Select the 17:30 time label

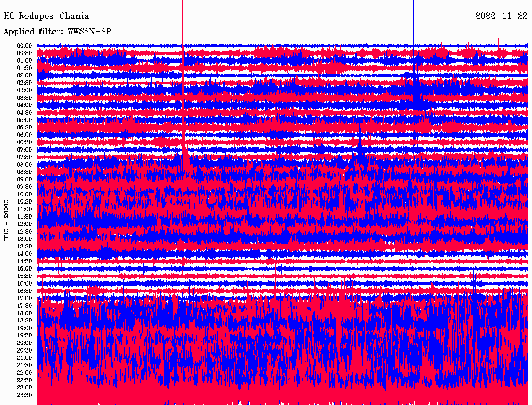coord(24,306)
